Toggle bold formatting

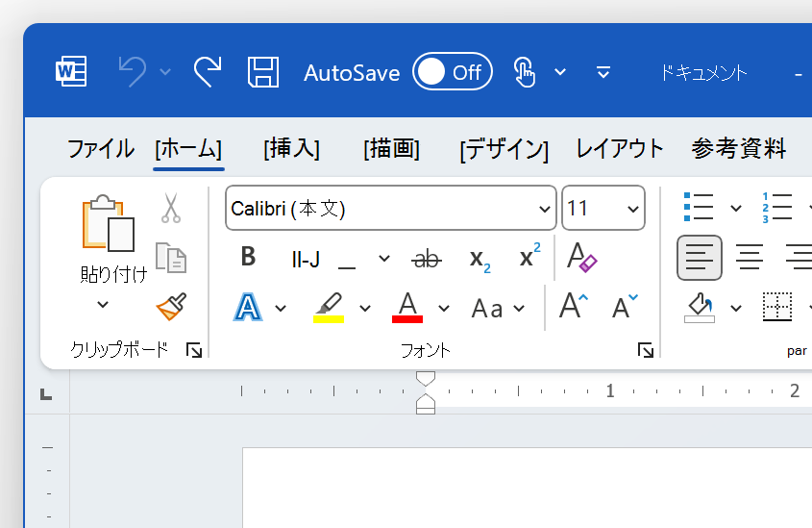click(249, 257)
